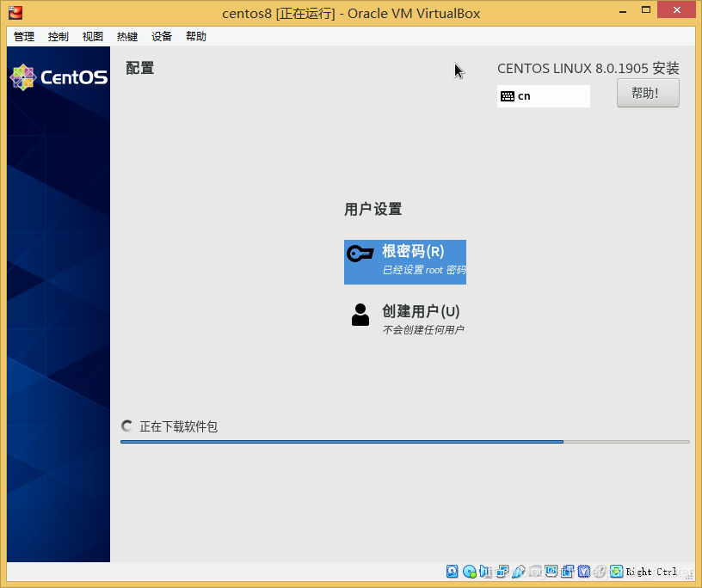
Task: Click the virtualization V chip status icon
Action: click(x=584, y=572)
